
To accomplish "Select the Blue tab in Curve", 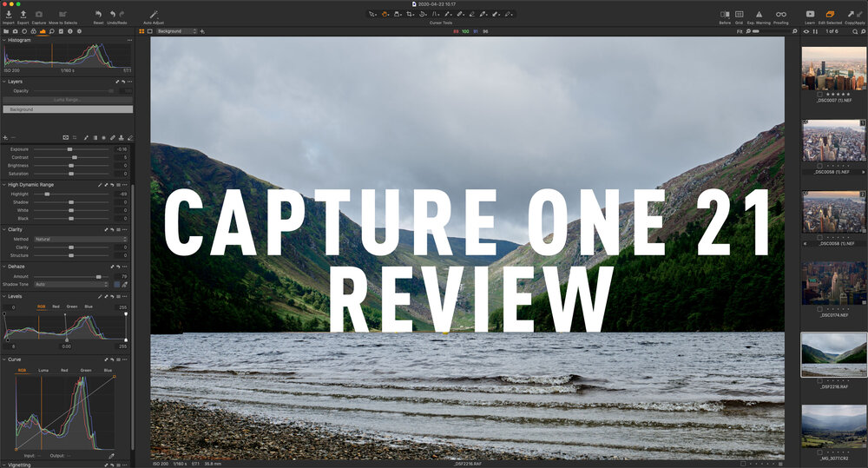I will [x=108, y=370].
